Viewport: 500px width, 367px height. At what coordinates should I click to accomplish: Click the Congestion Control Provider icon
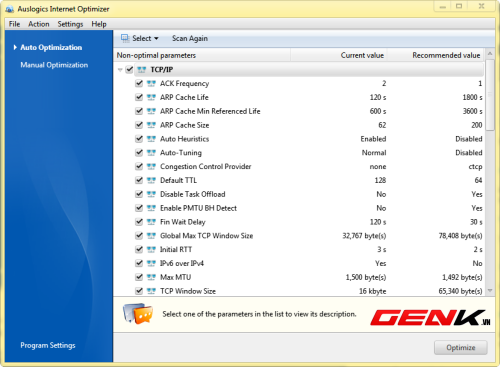(x=151, y=166)
